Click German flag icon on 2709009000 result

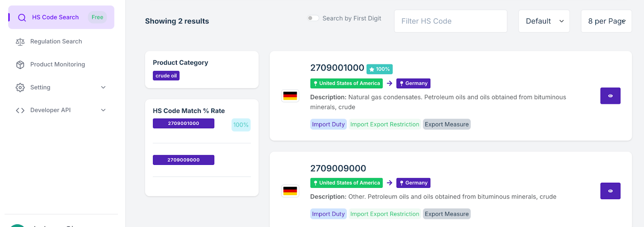tap(290, 191)
